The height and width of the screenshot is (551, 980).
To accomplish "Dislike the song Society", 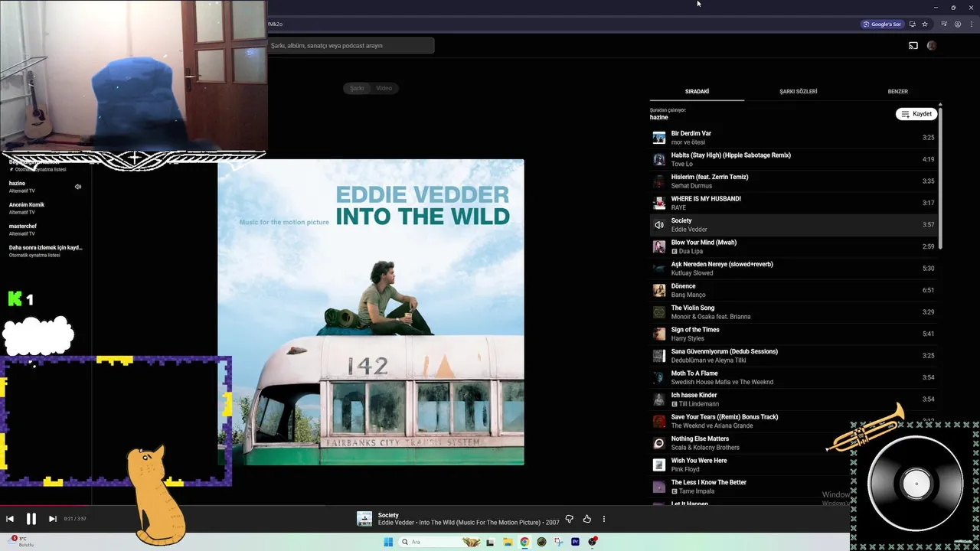I will pos(569,519).
